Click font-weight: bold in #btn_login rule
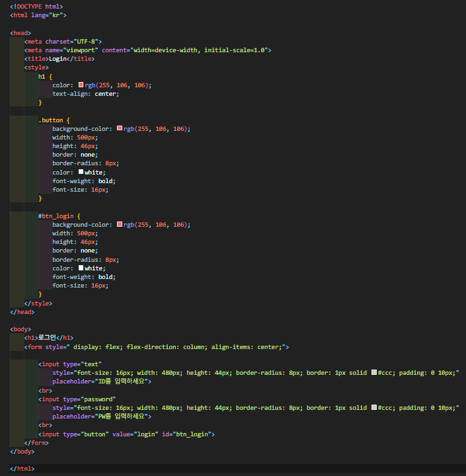Image resolution: width=466 pixels, height=476 pixels. pos(84,277)
